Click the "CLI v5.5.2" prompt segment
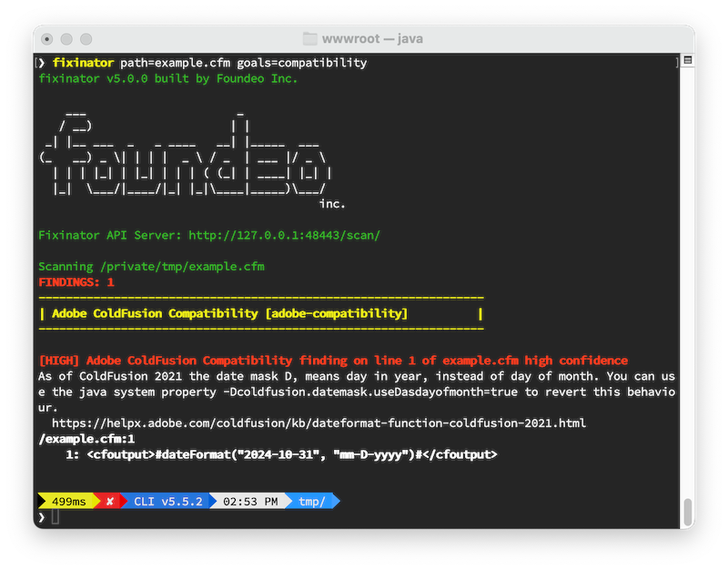The width and height of the screenshot is (728, 570). pos(168,501)
